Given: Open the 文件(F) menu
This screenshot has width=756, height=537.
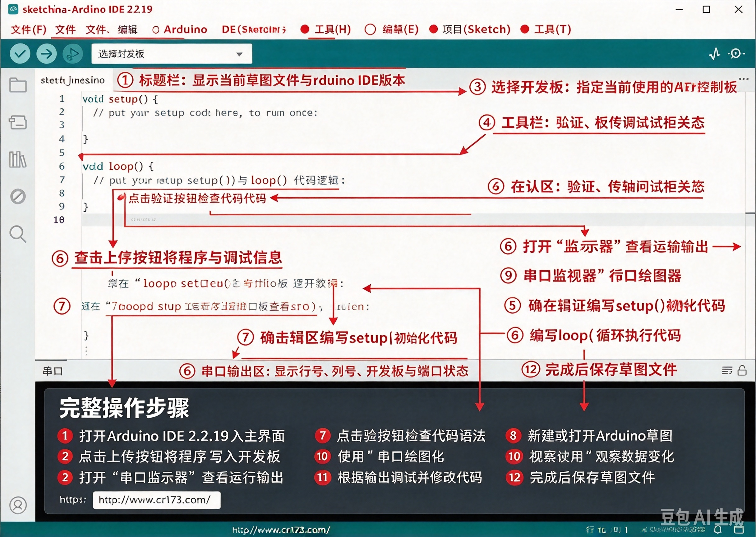Looking at the screenshot, I should tap(28, 30).
